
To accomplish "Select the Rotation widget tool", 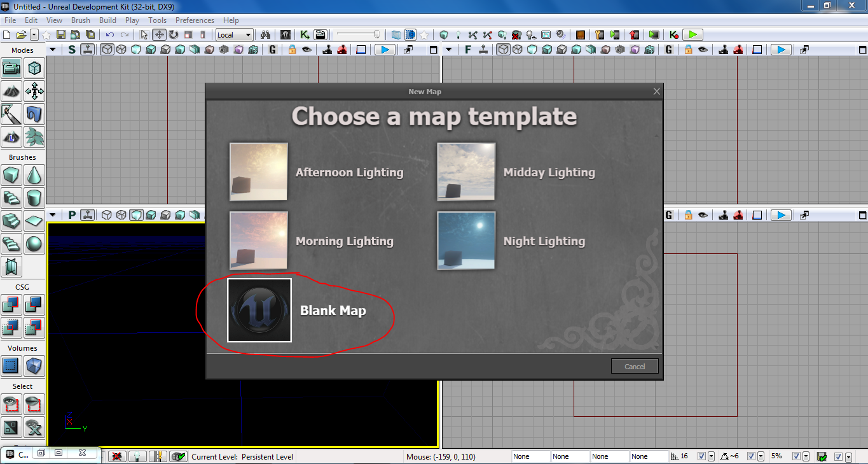I will (x=173, y=35).
